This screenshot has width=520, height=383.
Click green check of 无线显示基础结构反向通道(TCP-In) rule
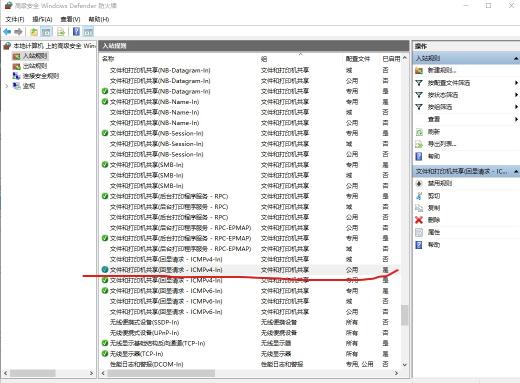click(x=105, y=343)
